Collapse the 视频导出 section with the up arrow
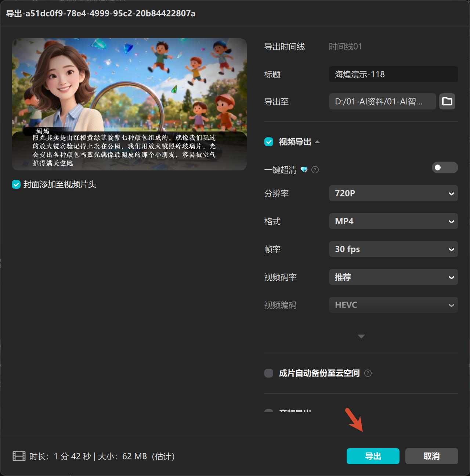This screenshot has height=476, width=470. (318, 142)
